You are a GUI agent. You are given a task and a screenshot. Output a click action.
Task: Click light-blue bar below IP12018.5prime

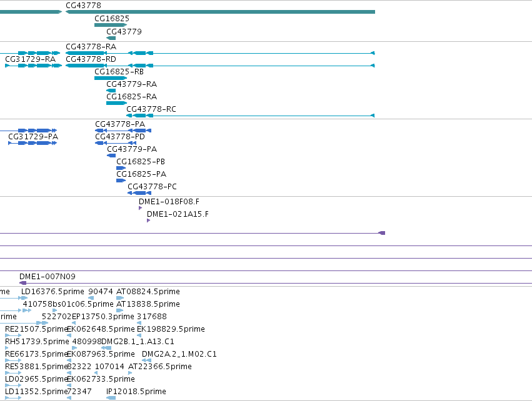coord(111,398)
